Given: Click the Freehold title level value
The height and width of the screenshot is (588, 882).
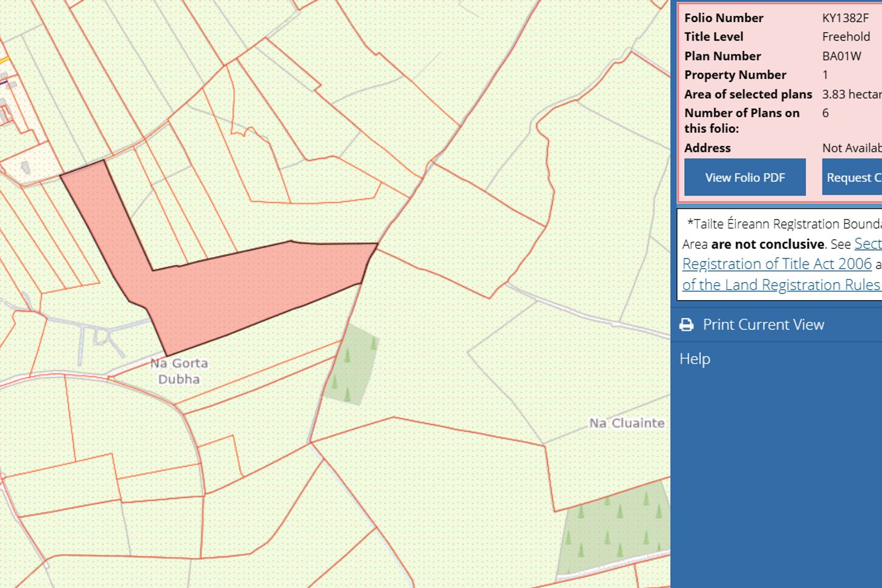Looking at the screenshot, I should tap(845, 37).
